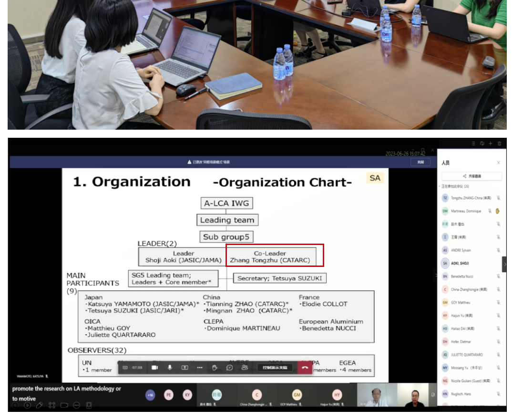This screenshot has width=513, height=420.
Task: Click the list icon above people panel
Action: point(473,143)
